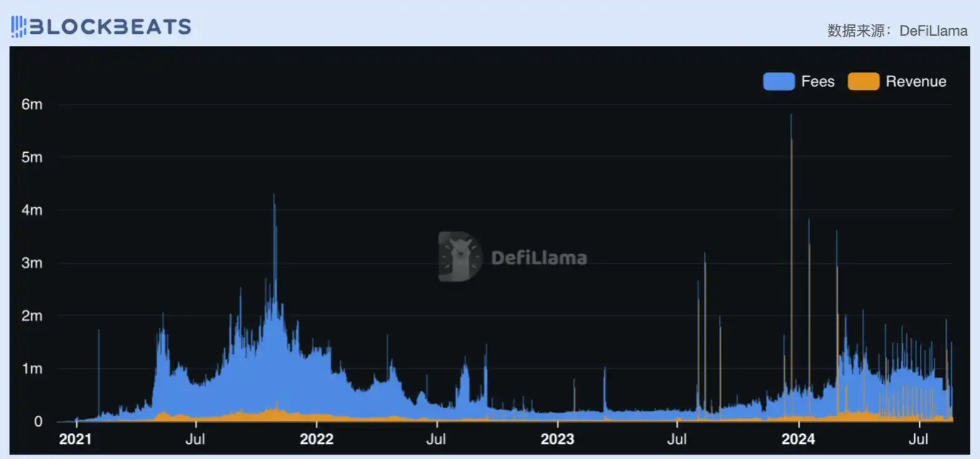980x459 pixels.
Task: Click the DefiLlama llama watermark icon
Action: point(460,257)
